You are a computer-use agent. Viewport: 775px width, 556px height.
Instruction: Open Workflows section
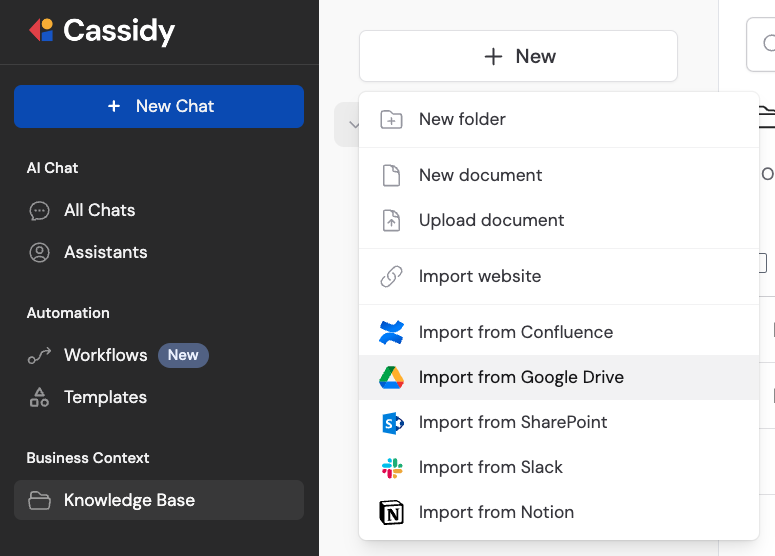(105, 355)
